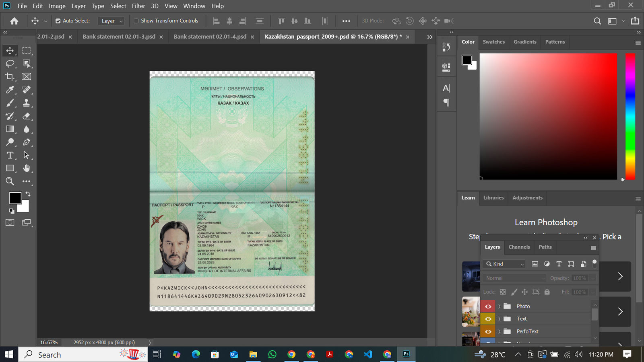Select the Spot Healing Brush tool
Image resolution: width=644 pixels, height=362 pixels.
click(x=27, y=90)
